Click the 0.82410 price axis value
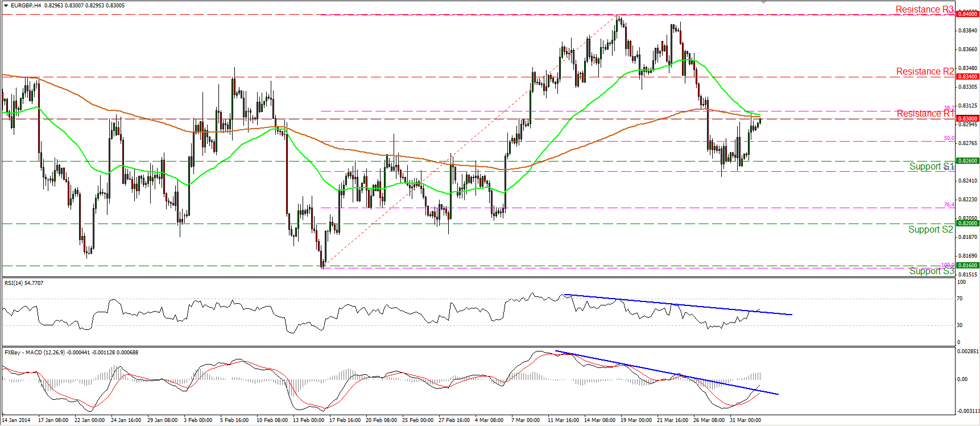980x426 pixels. (x=969, y=181)
